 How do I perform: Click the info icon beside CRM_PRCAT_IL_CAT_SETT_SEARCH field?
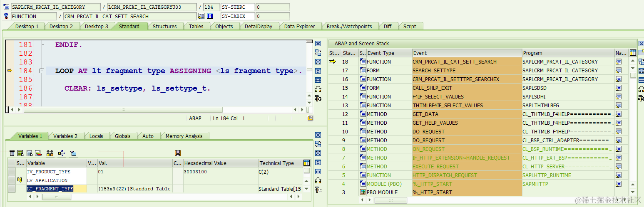pyautogui.click(x=210, y=16)
